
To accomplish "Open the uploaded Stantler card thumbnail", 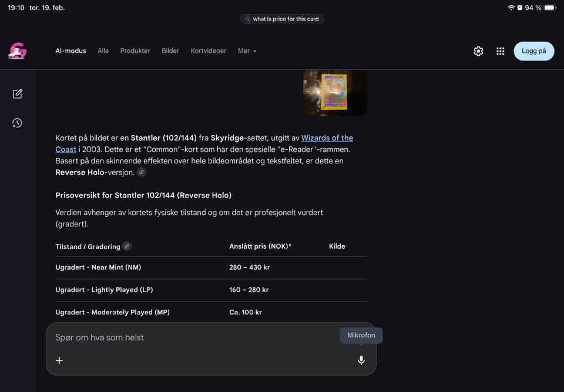I will point(335,93).
